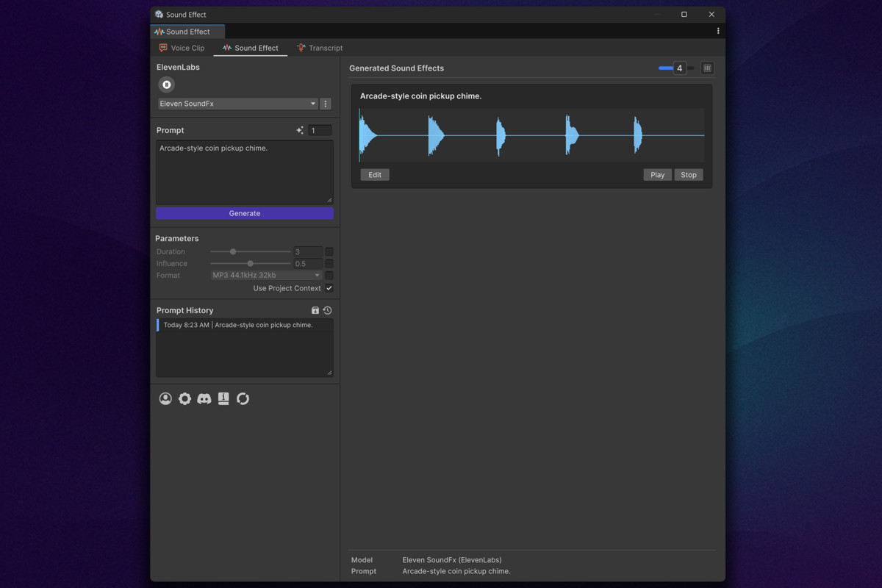This screenshot has height=588, width=882.
Task: Select the Sound Effect tab under title
Action: click(x=250, y=48)
